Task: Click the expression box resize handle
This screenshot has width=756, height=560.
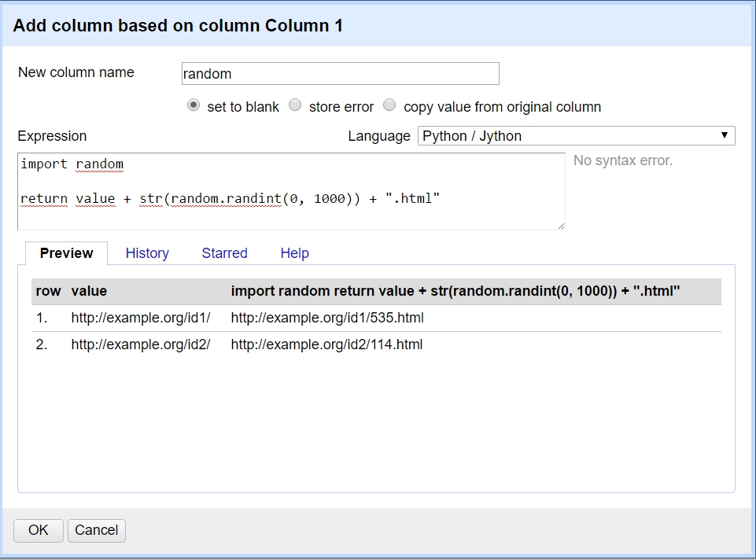Action: point(561,226)
